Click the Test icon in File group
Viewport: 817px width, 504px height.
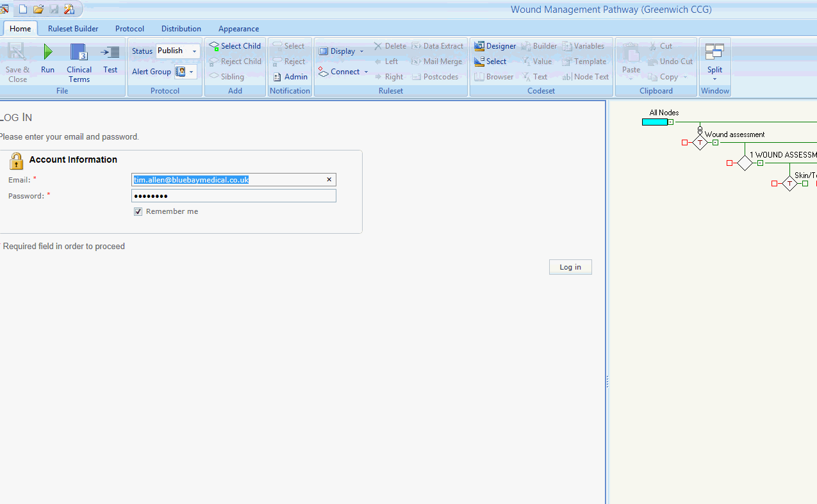click(x=110, y=53)
